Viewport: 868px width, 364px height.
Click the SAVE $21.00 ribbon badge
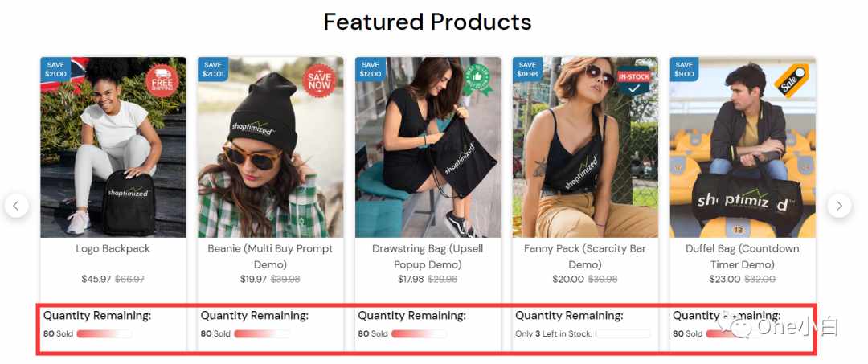point(56,69)
